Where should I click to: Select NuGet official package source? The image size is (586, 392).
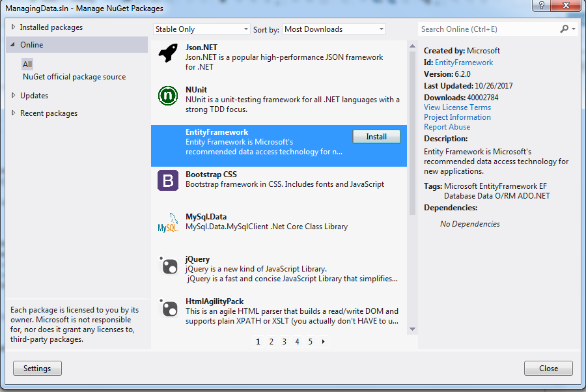coord(74,77)
